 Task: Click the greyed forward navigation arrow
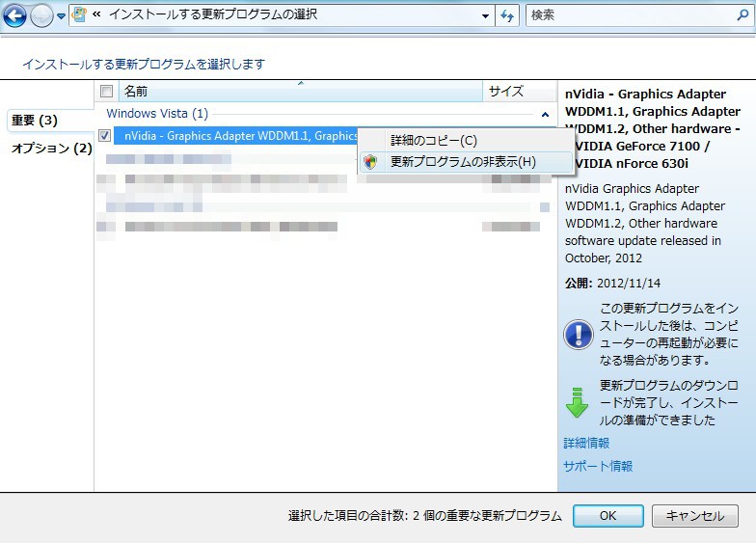41,16
